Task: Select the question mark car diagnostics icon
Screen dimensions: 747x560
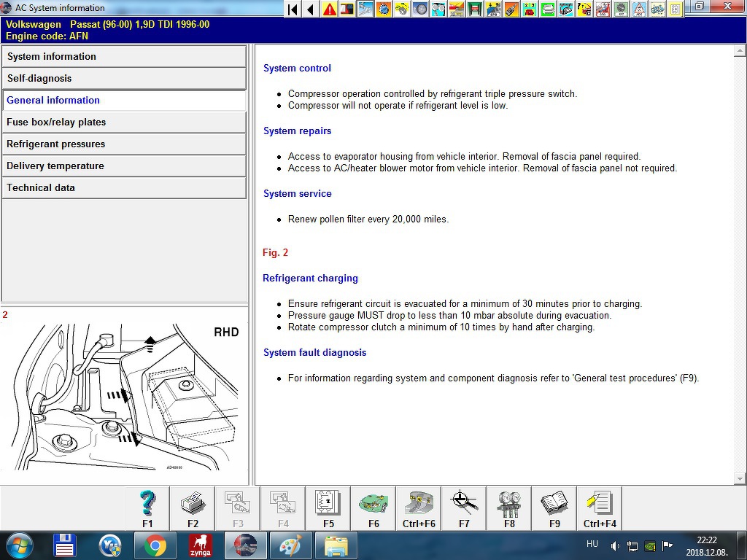Action: 584,9
